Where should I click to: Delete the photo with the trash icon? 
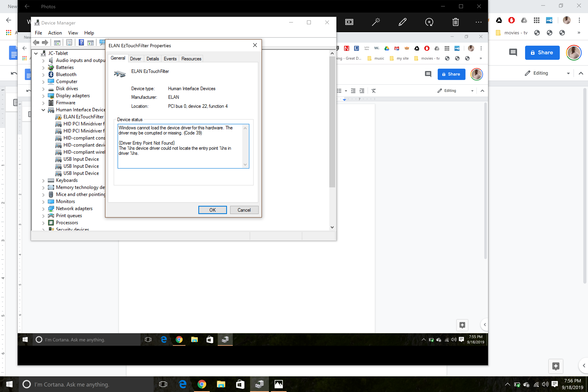click(x=456, y=22)
